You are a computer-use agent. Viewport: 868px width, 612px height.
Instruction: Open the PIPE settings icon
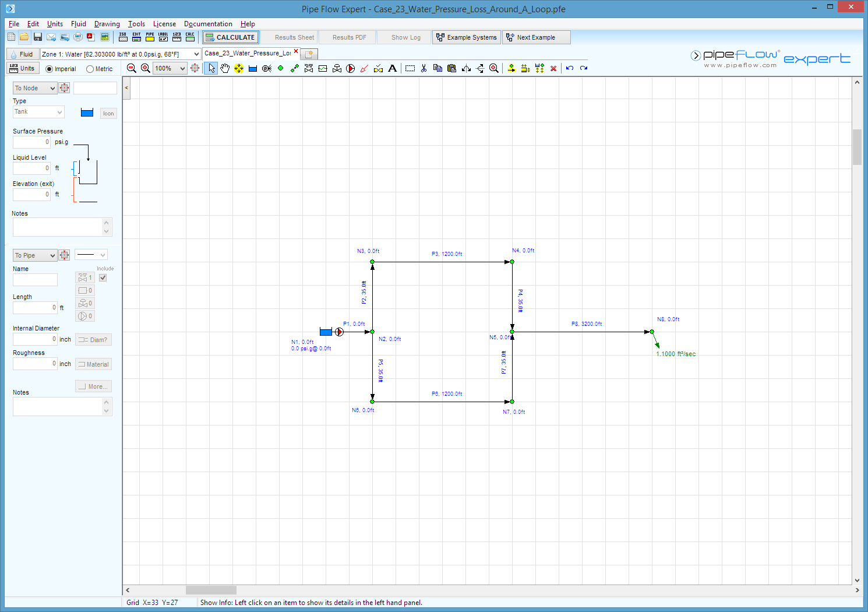[x=150, y=37]
